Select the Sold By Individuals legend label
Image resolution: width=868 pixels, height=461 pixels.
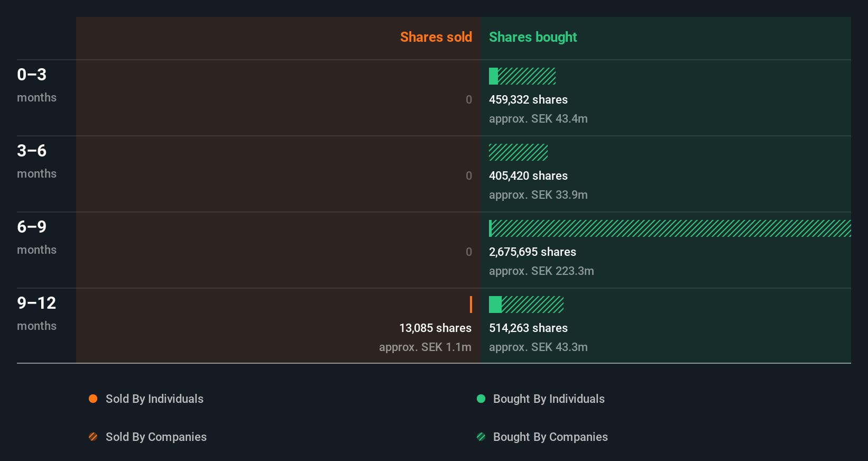[x=154, y=399]
